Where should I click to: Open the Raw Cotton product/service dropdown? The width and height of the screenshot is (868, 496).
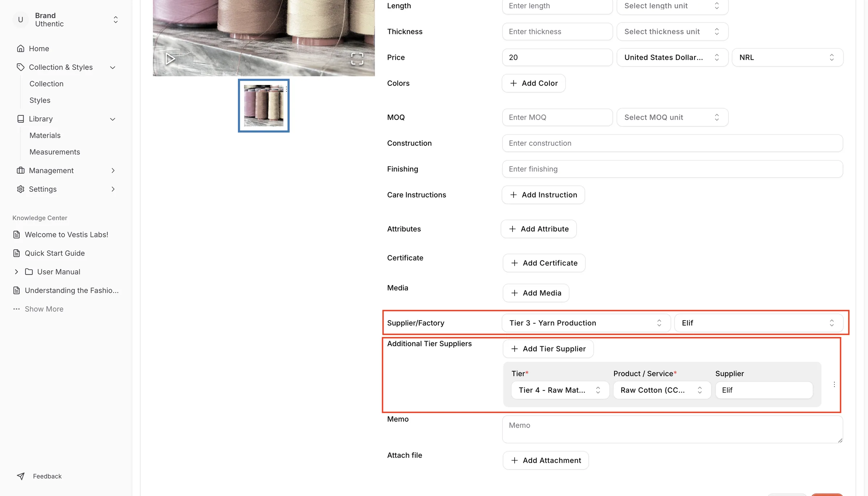pyautogui.click(x=662, y=390)
